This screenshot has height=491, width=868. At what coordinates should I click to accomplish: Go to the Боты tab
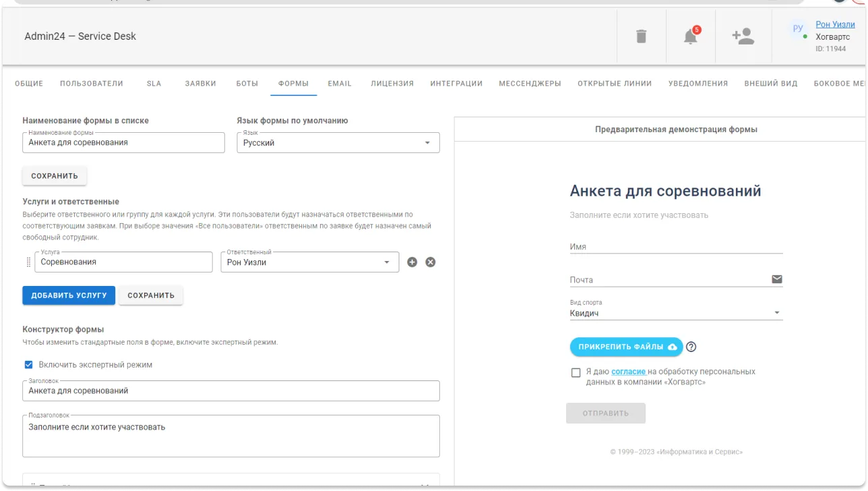tap(247, 84)
